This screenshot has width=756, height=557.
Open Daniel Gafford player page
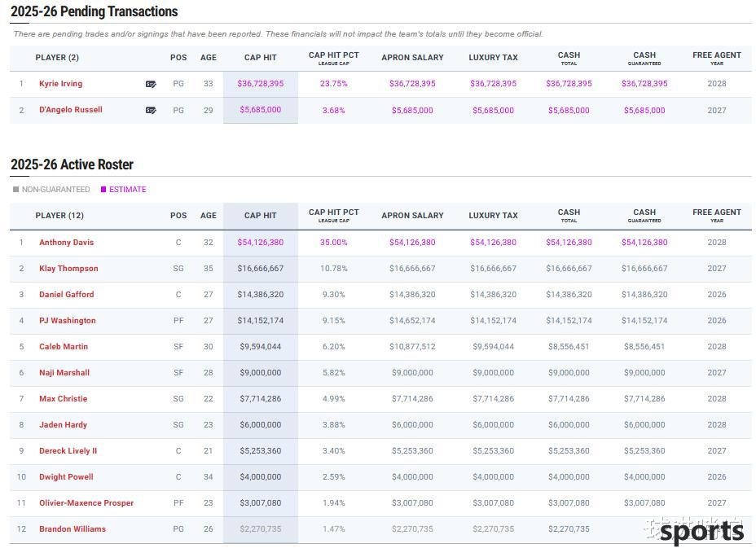(x=67, y=295)
